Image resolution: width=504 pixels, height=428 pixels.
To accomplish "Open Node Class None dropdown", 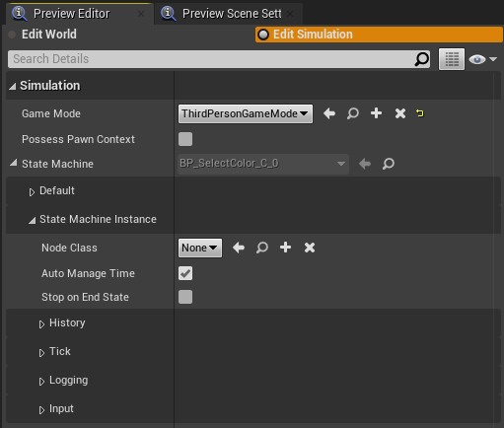I will tap(200, 248).
